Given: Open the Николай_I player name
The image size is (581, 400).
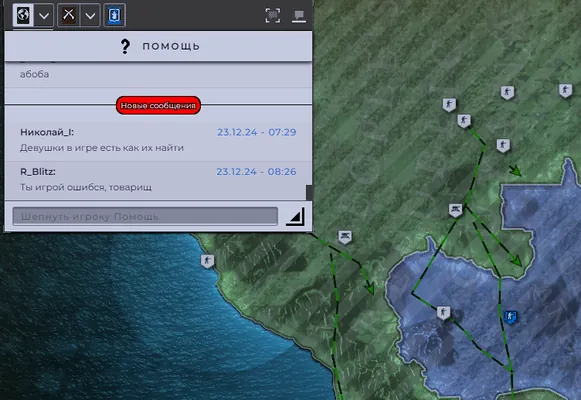Looking at the screenshot, I should (47, 132).
